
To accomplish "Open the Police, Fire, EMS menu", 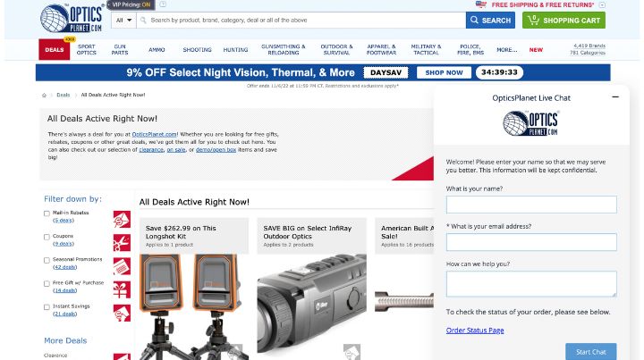I will click(x=470, y=50).
